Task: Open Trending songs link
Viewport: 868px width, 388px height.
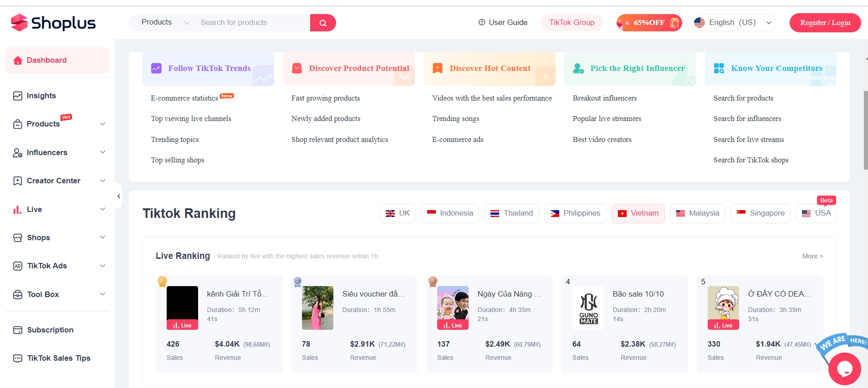Action: [x=455, y=119]
